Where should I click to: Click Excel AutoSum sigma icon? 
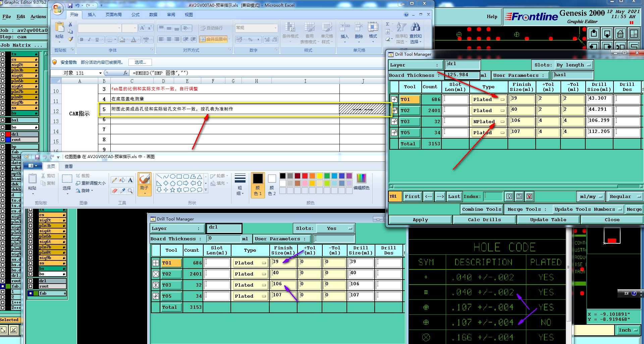click(388, 24)
